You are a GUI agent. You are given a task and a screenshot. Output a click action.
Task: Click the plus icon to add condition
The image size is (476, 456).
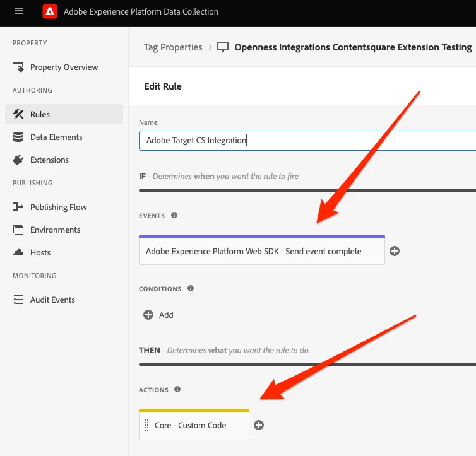pos(148,315)
